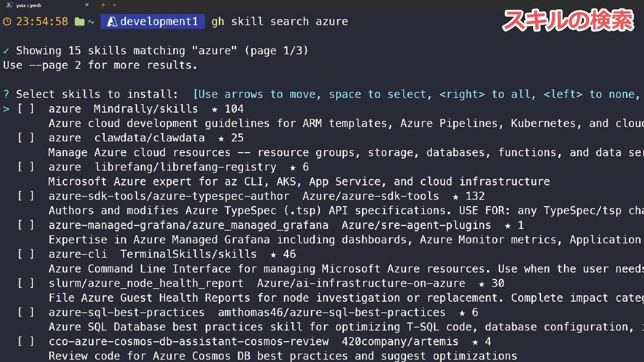Click the Azure/sre-agent-plugins repository name
The image size is (644, 362).
[416, 225]
